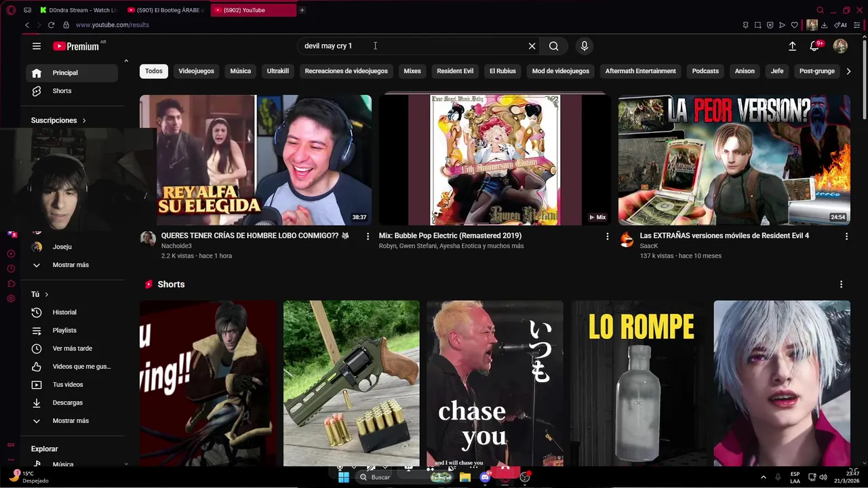Select the Videojuegos filter chip
The image size is (868, 488).
196,71
